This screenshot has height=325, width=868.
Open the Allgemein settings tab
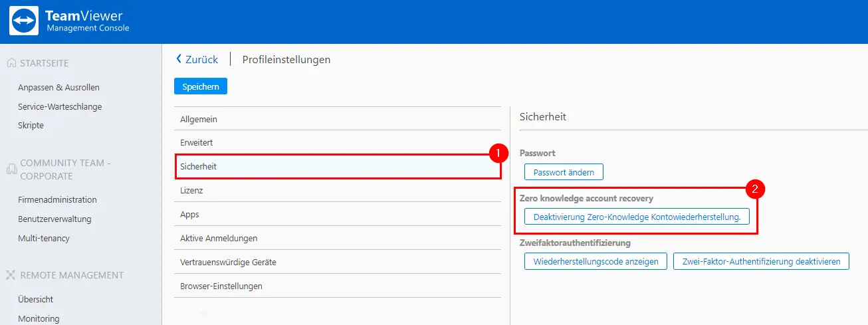click(x=338, y=119)
